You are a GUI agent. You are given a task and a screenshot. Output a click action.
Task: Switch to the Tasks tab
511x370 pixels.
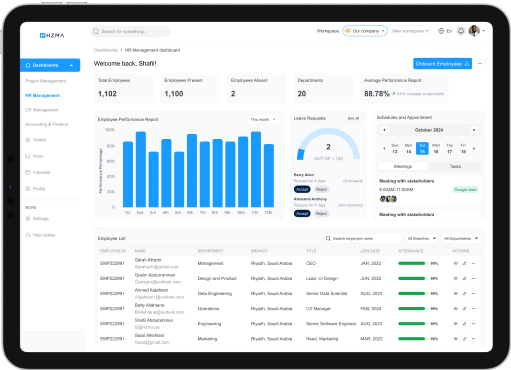pos(455,166)
